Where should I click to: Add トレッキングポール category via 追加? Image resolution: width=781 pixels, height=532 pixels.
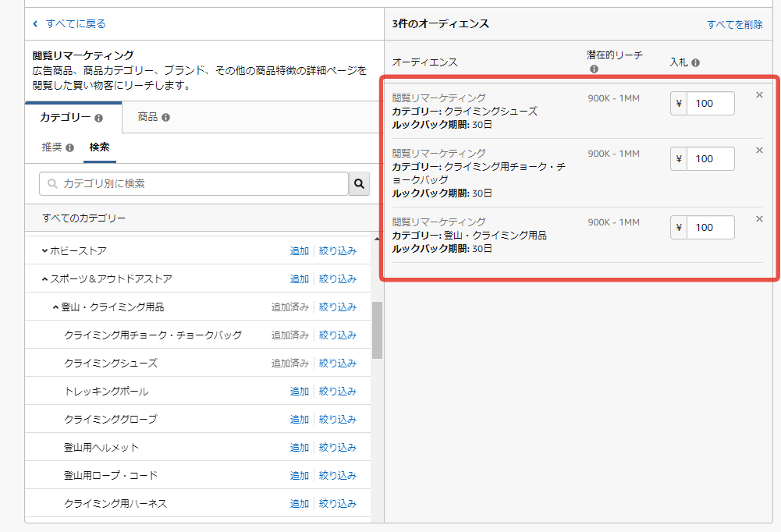pos(300,392)
